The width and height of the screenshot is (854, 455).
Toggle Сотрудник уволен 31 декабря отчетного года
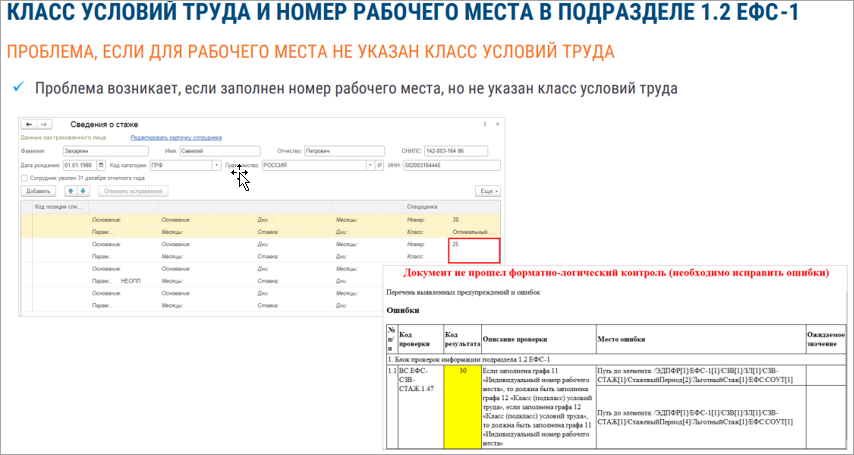pyautogui.click(x=24, y=178)
